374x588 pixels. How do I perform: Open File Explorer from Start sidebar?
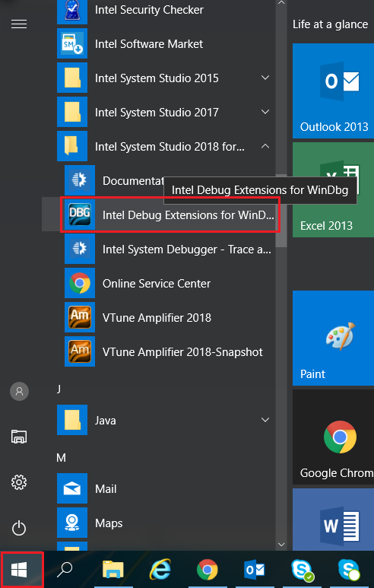19,437
